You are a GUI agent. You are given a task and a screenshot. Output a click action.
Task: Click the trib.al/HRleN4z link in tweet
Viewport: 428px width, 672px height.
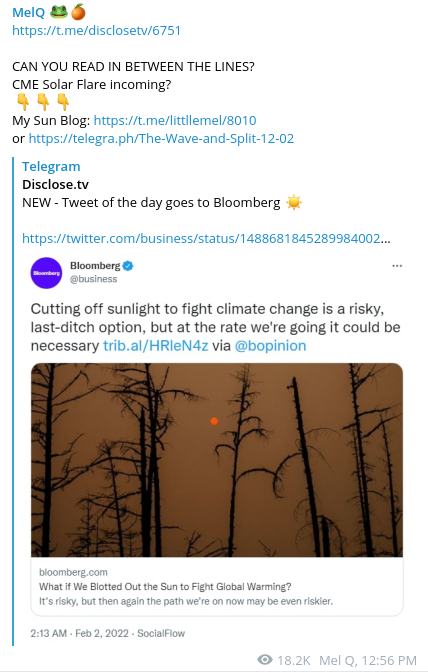click(x=156, y=345)
